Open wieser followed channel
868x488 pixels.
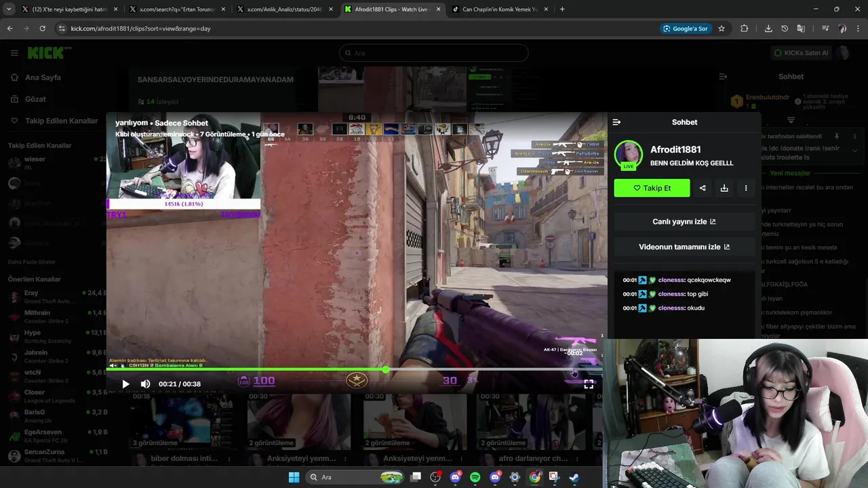[x=54, y=163]
